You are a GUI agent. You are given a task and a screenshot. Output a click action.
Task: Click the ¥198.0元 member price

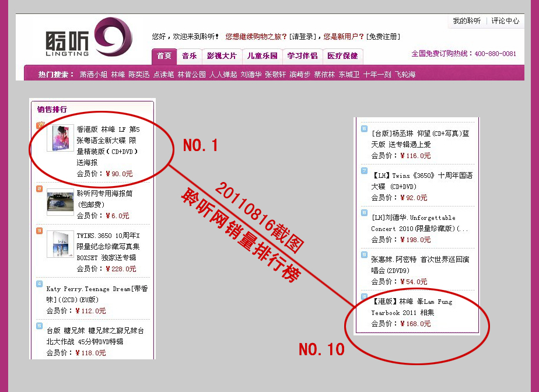point(415,239)
